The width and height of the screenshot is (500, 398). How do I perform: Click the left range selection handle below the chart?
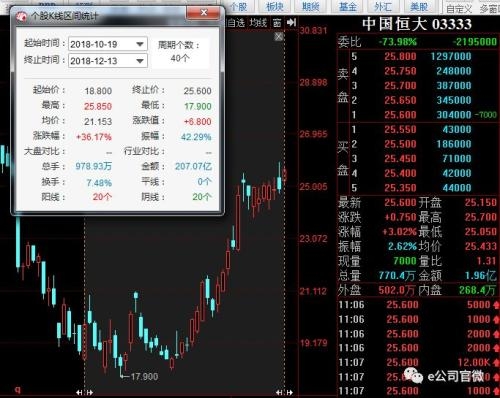[84, 392]
